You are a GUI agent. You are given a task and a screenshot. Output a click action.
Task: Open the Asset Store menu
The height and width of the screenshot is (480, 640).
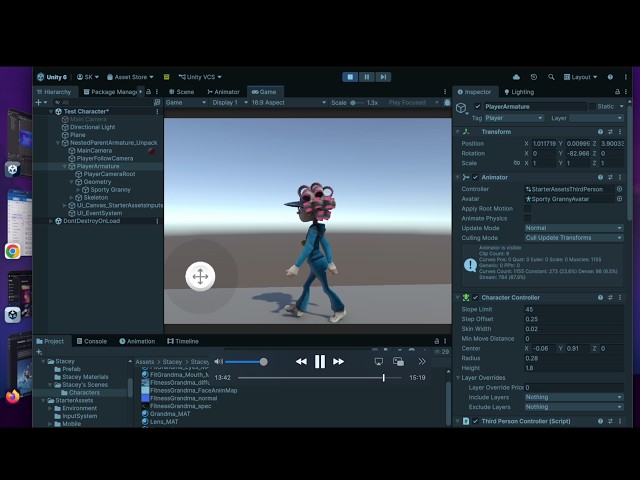(130, 77)
